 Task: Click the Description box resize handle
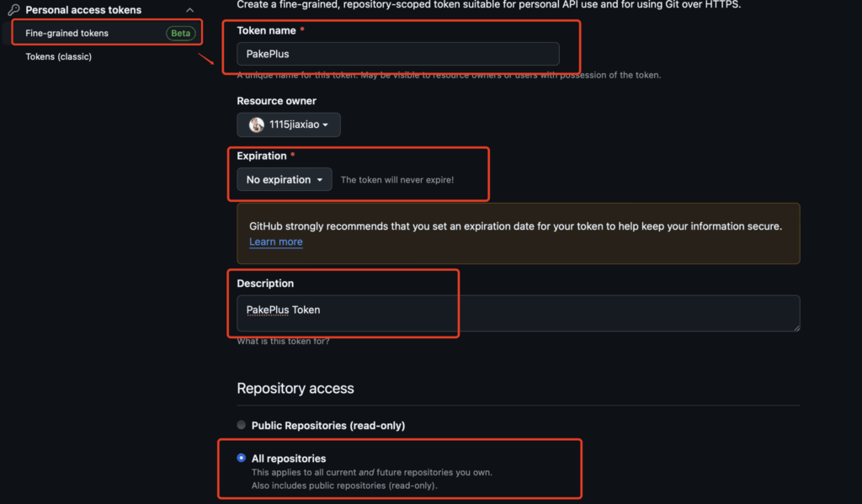795,326
